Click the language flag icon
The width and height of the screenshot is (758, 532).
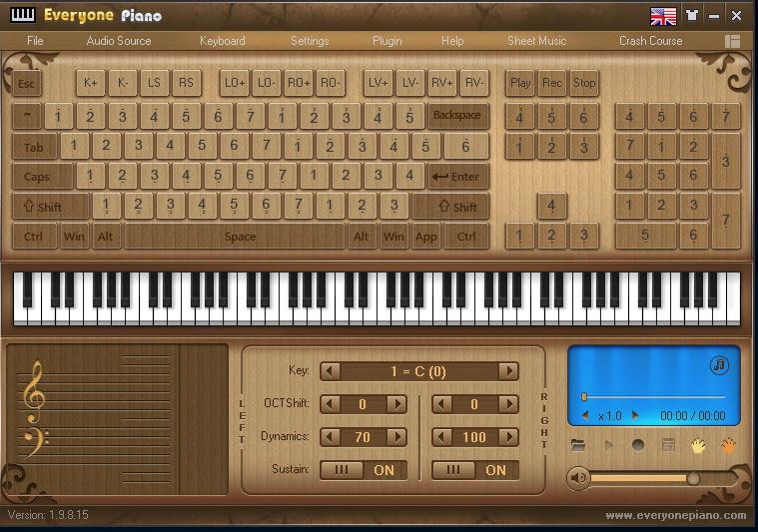pos(663,16)
